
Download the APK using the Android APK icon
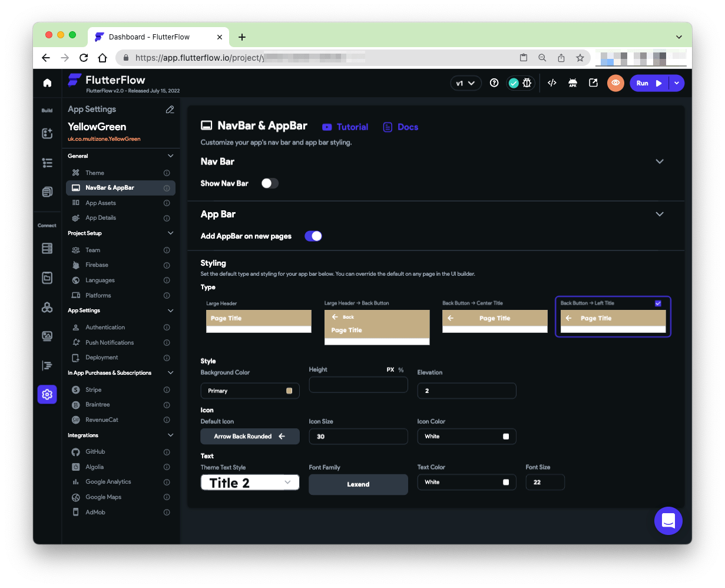coord(572,84)
